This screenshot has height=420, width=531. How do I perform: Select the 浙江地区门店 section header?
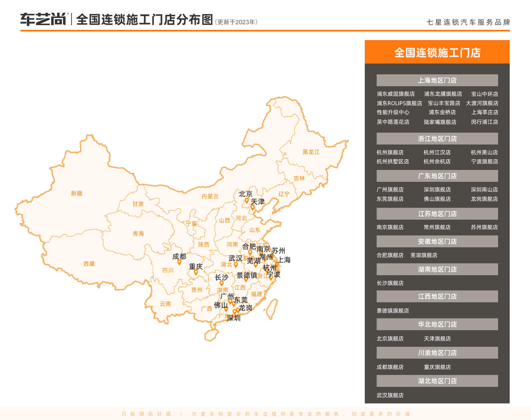(x=437, y=138)
